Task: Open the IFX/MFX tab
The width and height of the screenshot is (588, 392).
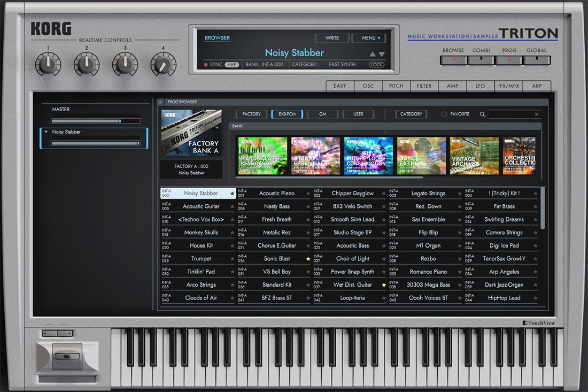Action: (508, 86)
